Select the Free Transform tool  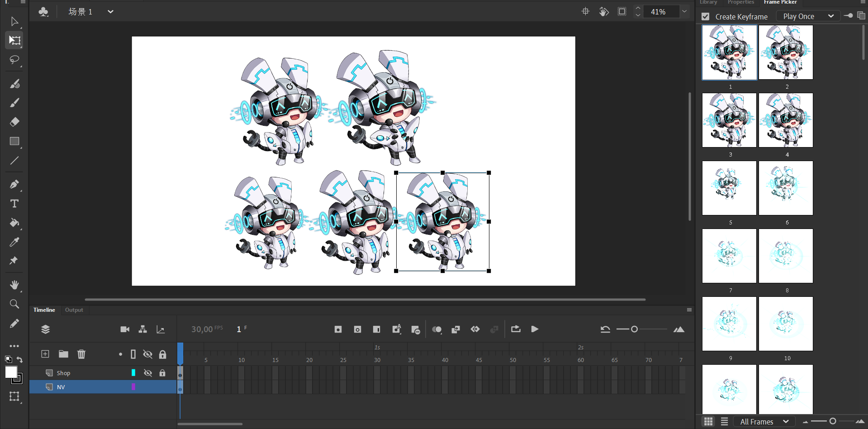point(14,40)
